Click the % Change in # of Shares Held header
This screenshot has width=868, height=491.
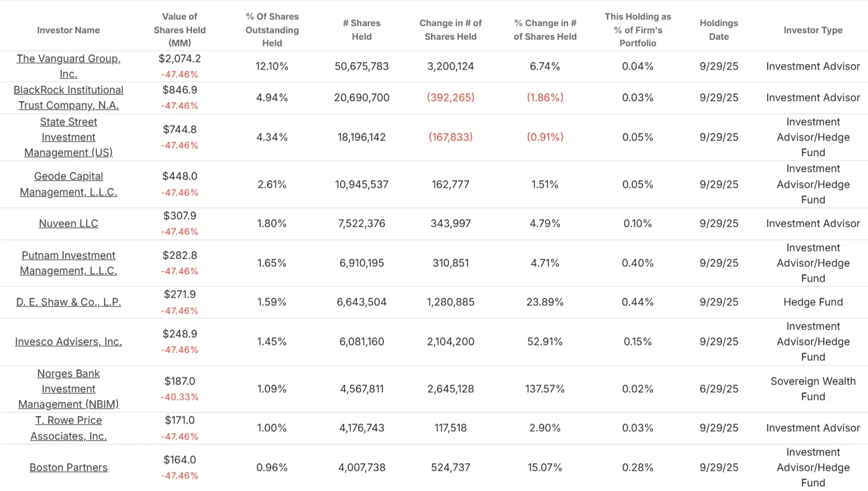click(545, 30)
